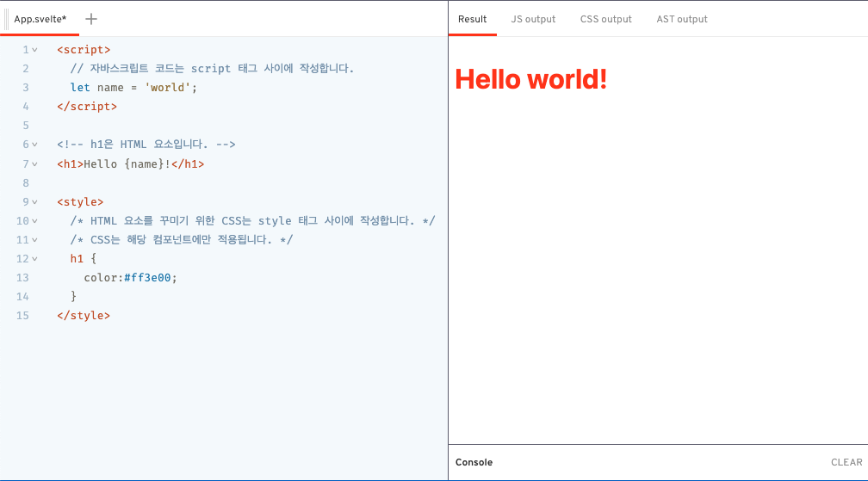Click the {name} expression in the h1
Viewport: 868px width, 481px height.
tap(144, 164)
